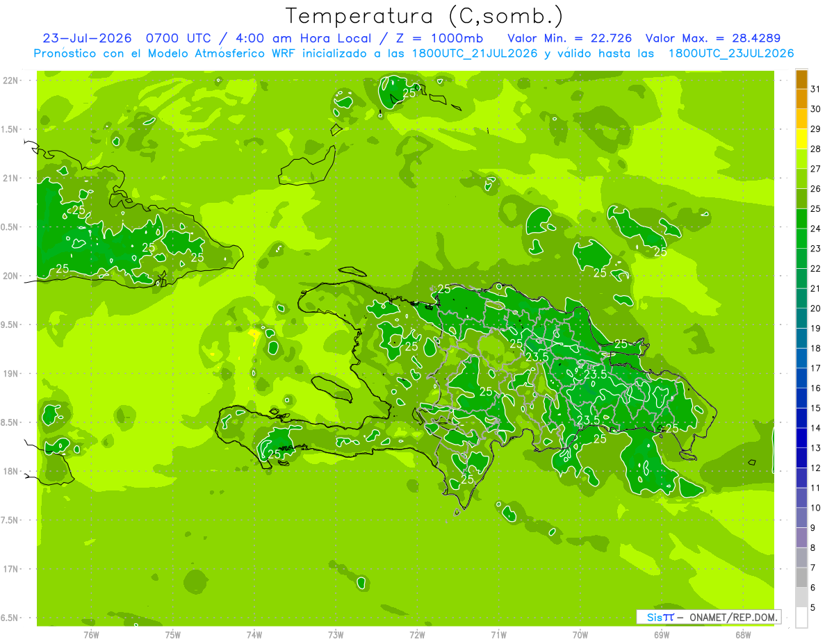Click the '69W' longitude axis label
This screenshot has height=644, width=834.
tap(661, 635)
